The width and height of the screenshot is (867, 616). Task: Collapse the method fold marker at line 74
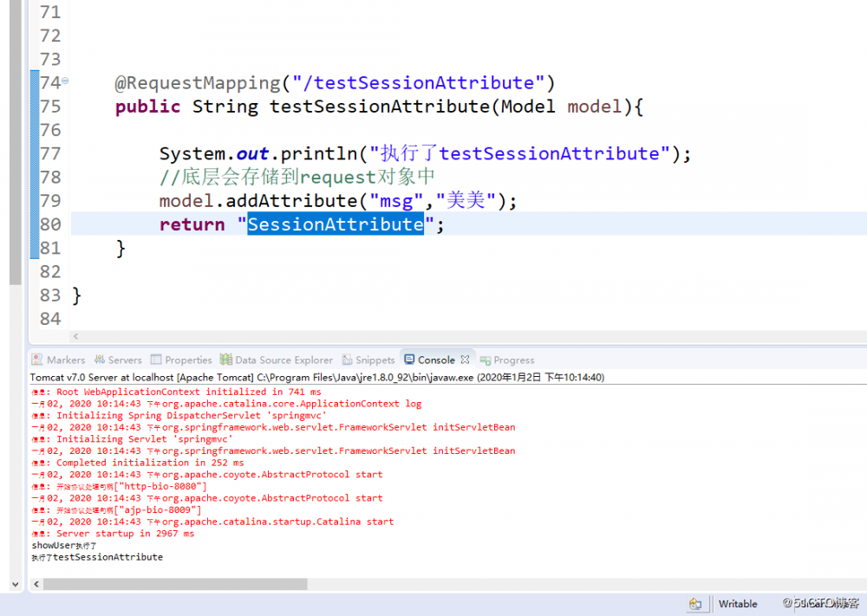pos(65,81)
